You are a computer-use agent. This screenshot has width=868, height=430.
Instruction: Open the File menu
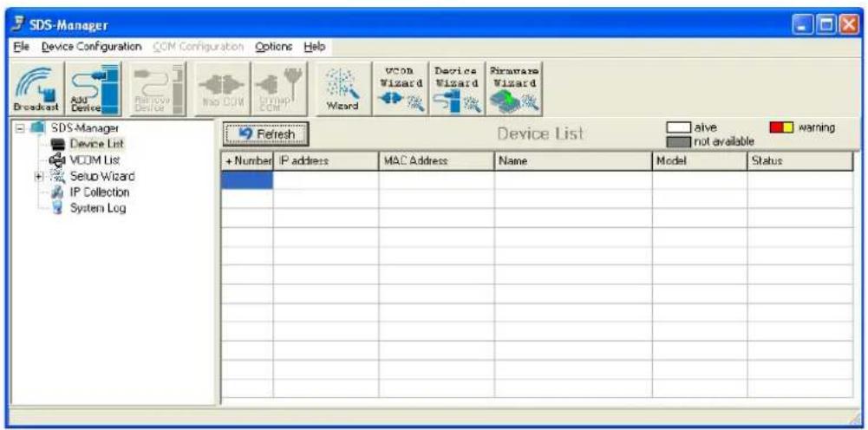[20, 47]
